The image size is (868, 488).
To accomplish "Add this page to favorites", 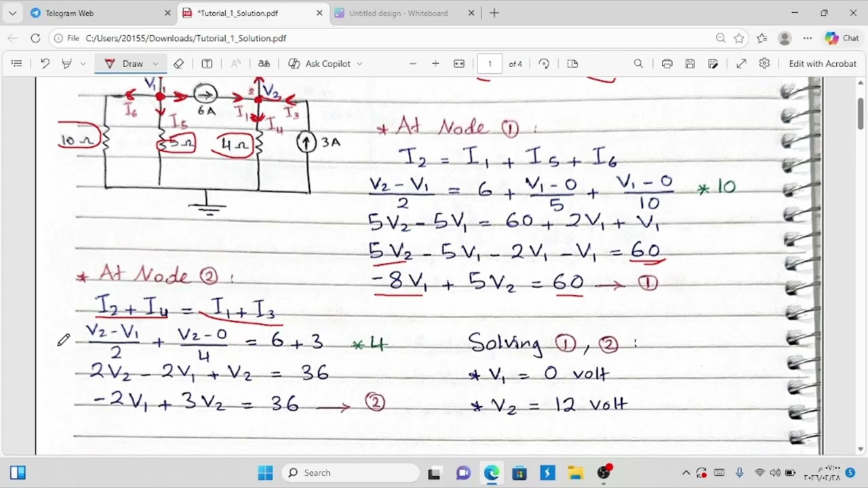I will click(739, 39).
